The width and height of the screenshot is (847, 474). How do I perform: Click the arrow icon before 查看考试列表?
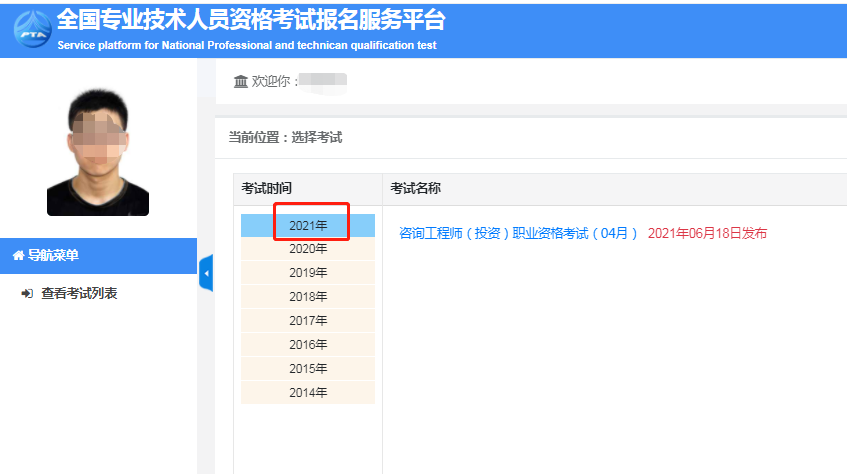tap(27, 294)
